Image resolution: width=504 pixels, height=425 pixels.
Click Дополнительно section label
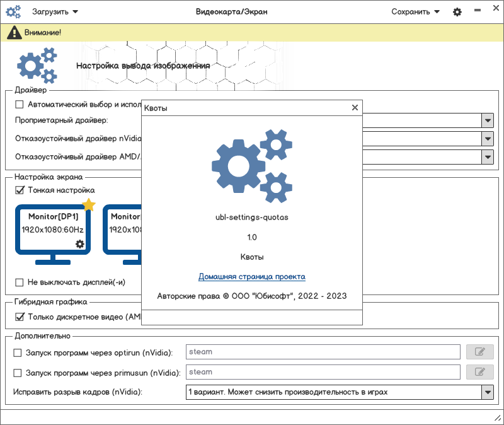(x=42, y=336)
